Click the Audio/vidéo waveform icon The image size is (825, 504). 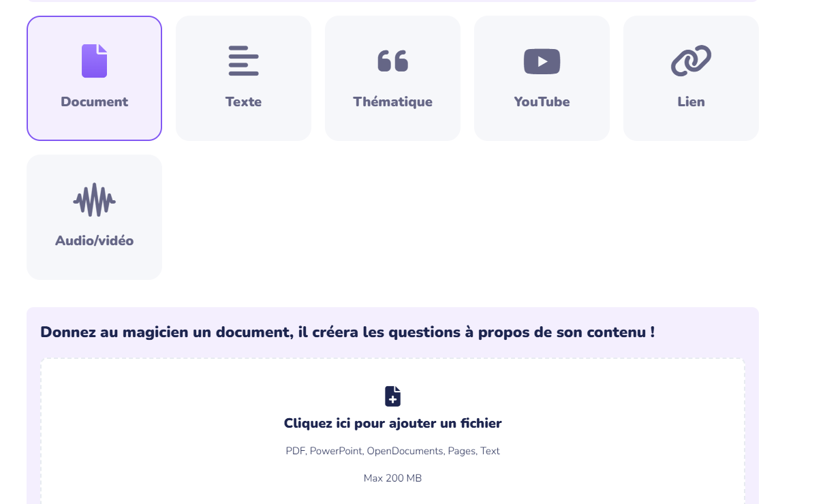tap(94, 200)
